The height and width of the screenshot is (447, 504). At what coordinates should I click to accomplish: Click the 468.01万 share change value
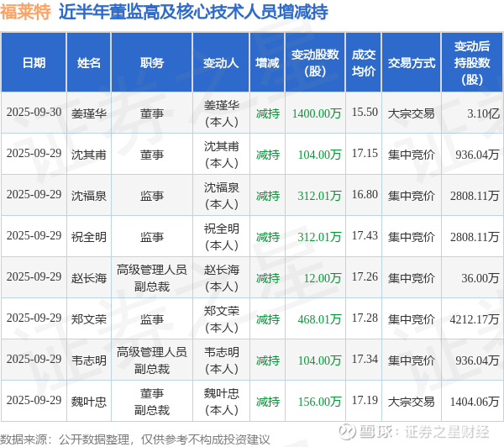point(319,319)
